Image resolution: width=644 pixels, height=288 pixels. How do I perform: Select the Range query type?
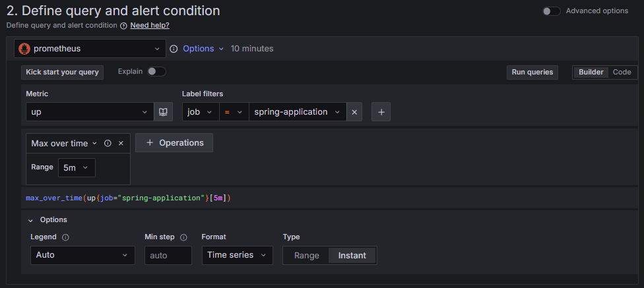(x=306, y=255)
